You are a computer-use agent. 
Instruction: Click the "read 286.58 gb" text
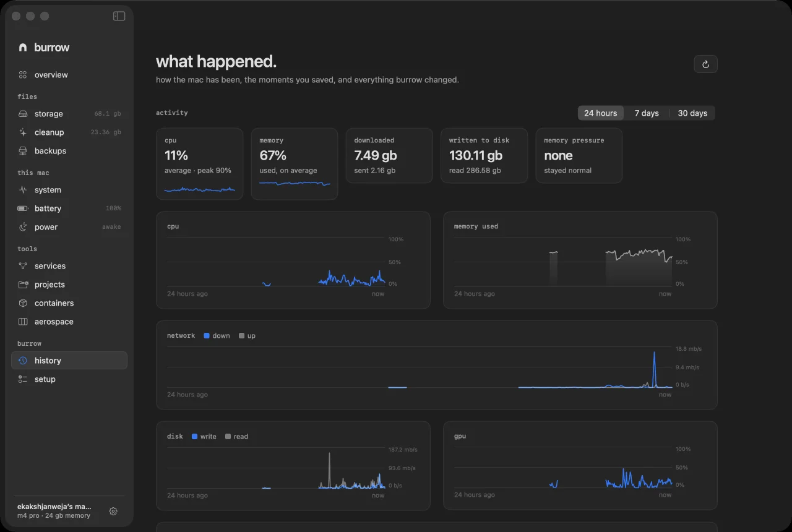point(475,171)
